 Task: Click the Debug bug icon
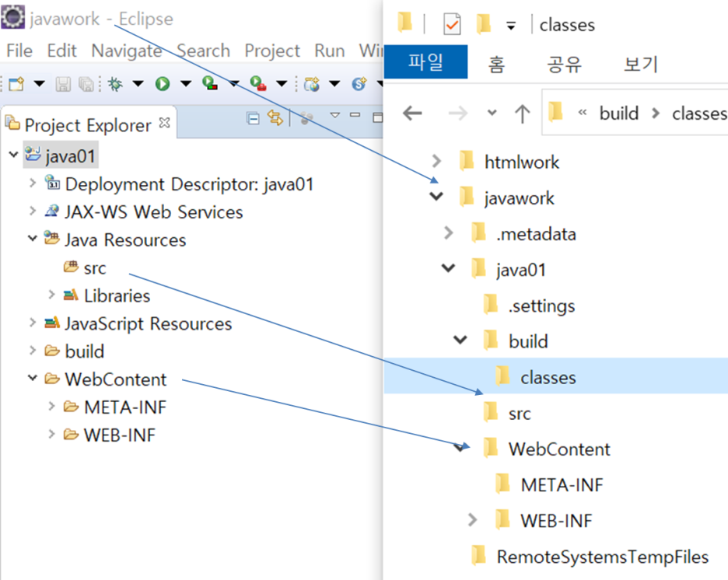point(115,84)
